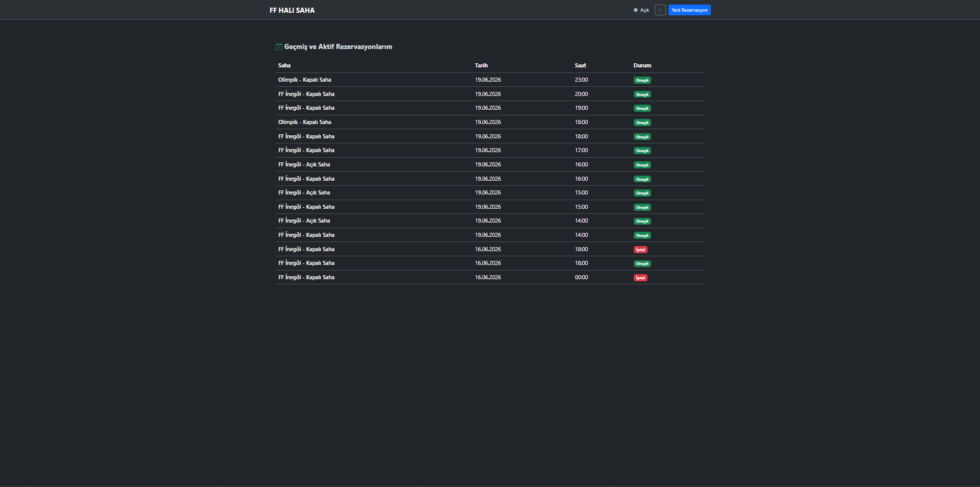The height and width of the screenshot is (487, 980).
Task: Click İptal badge in the 00:00 row
Action: [x=640, y=278]
